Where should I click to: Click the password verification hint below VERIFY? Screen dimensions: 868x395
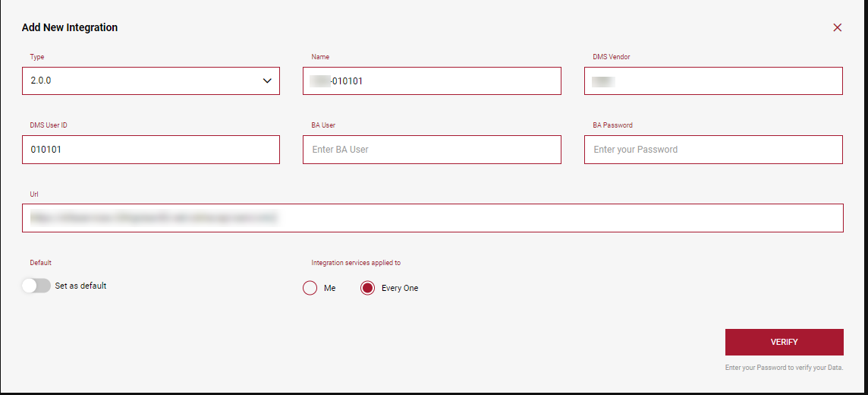[x=784, y=368]
